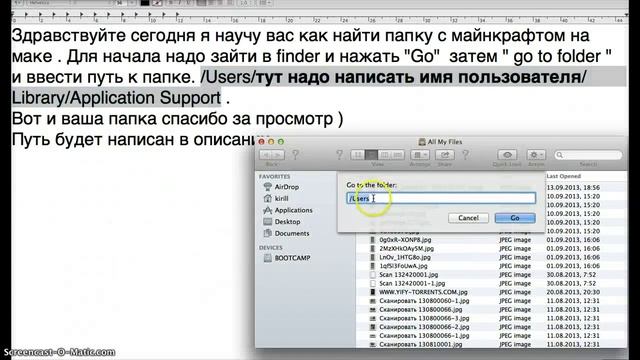Click the line "Вот и ваша папка спасибо за просмотр )"
Image resolution: width=640 pixels, height=360 pixels.
coord(178,119)
